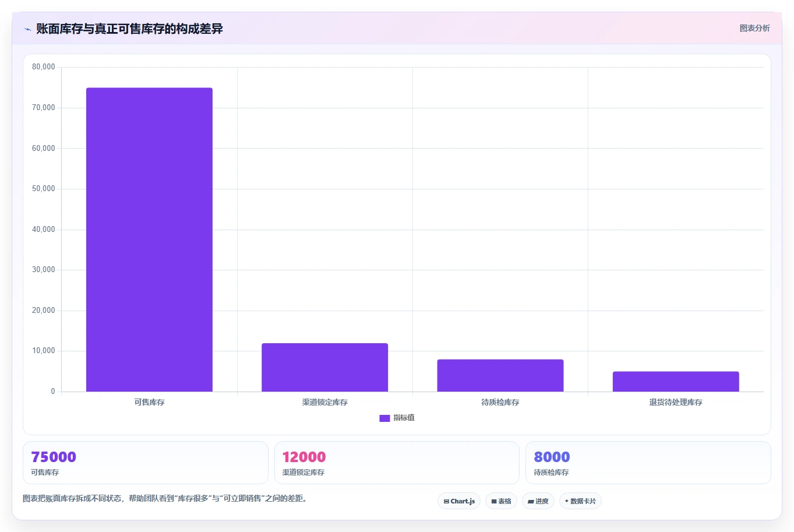This screenshot has width=794, height=532.
Task: Click the 70,000 y-axis tick label
Action: [x=44, y=108]
